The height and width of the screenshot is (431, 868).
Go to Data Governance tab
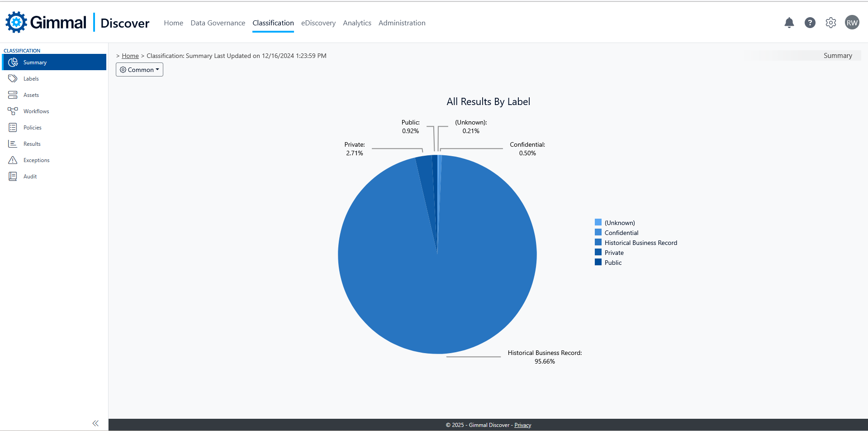pos(218,23)
